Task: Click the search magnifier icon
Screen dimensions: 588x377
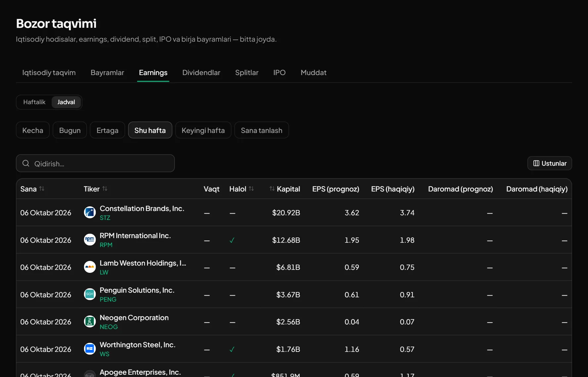Action: [26, 163]
